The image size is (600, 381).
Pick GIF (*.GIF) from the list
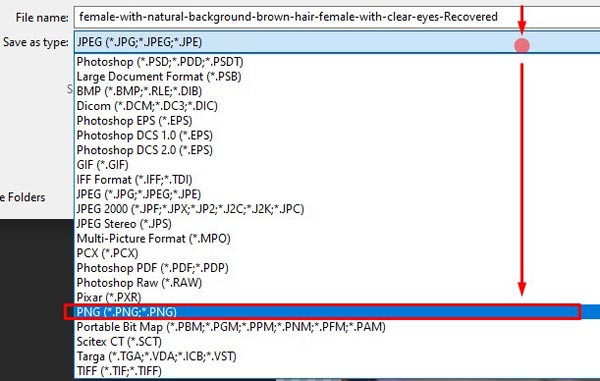pyautogui.click(x=337, y=165)
